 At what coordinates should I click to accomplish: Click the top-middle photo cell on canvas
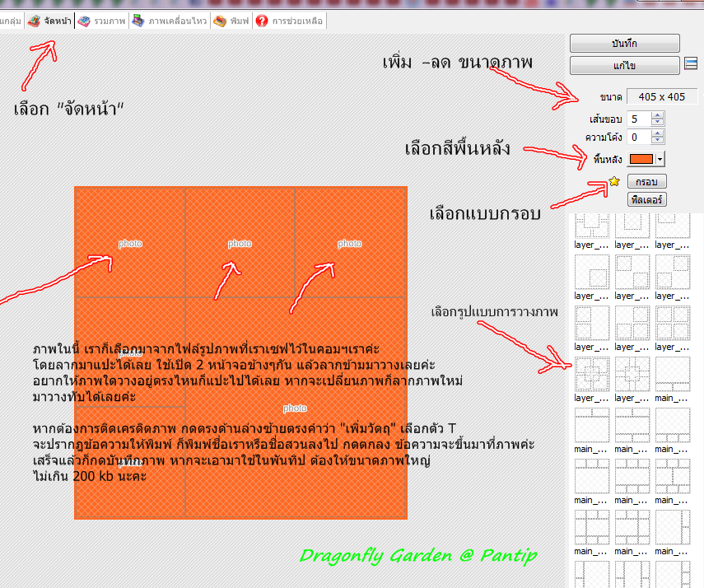(240, 242)
